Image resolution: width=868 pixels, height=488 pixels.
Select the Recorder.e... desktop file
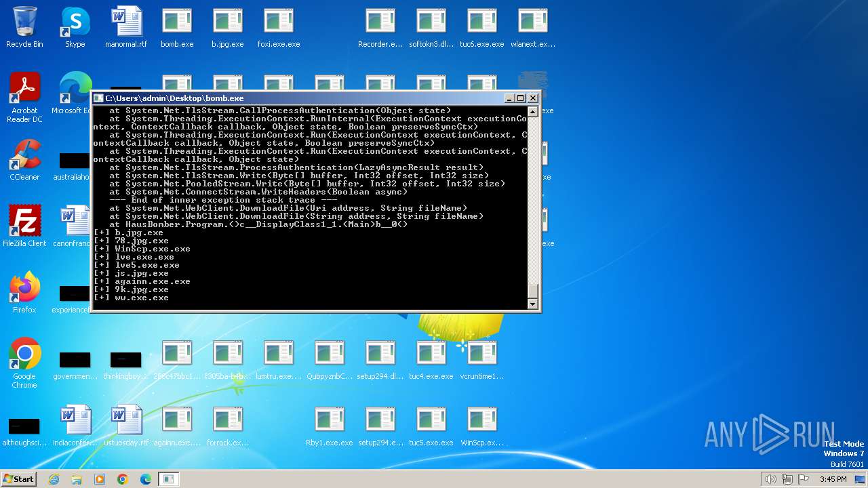pyautogui.click(x=380, y=27)
